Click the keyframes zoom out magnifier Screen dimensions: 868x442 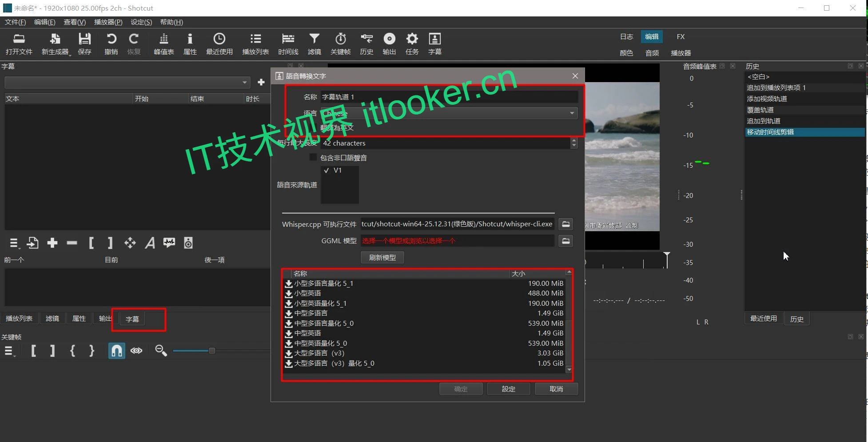point(161,351)
